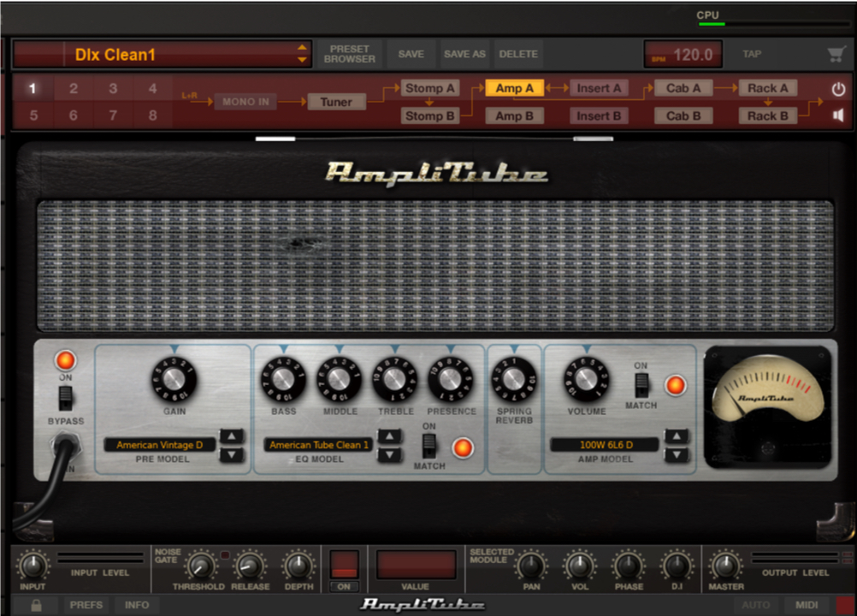Click the lock icon at the bottom left
This screenshot has width=857, height=616.
(37, 605)
